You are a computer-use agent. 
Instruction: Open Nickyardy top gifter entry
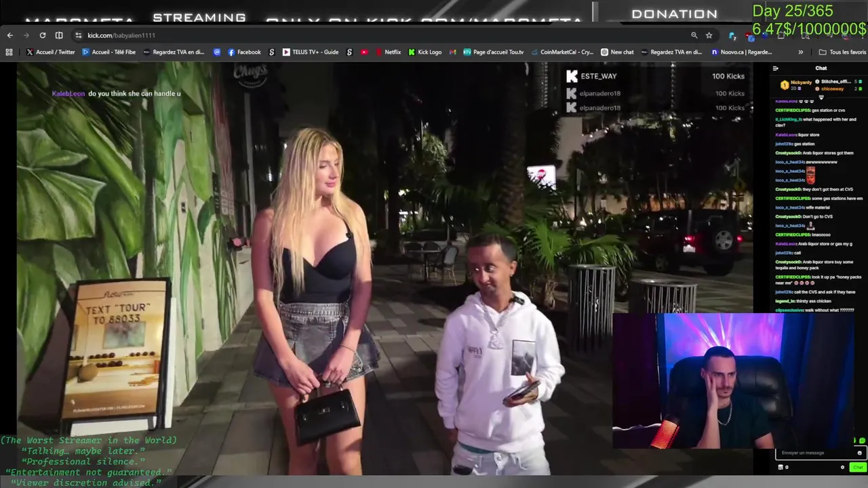click(x=796, y=85)
